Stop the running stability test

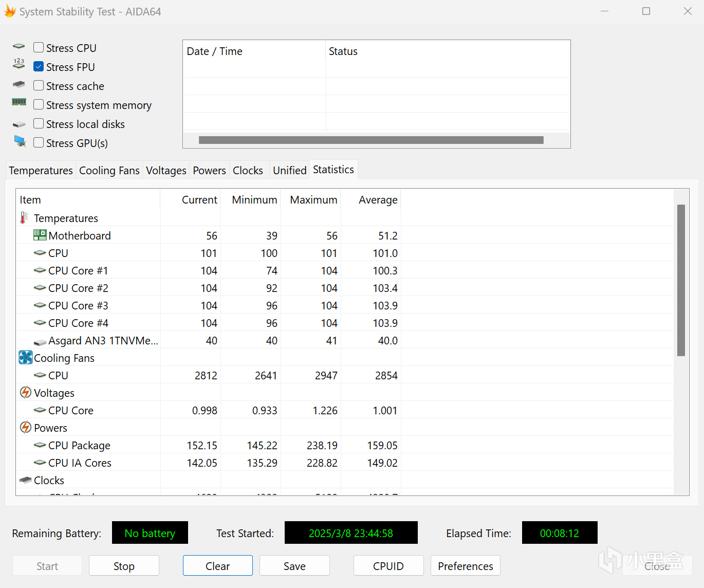pos(124,566)
